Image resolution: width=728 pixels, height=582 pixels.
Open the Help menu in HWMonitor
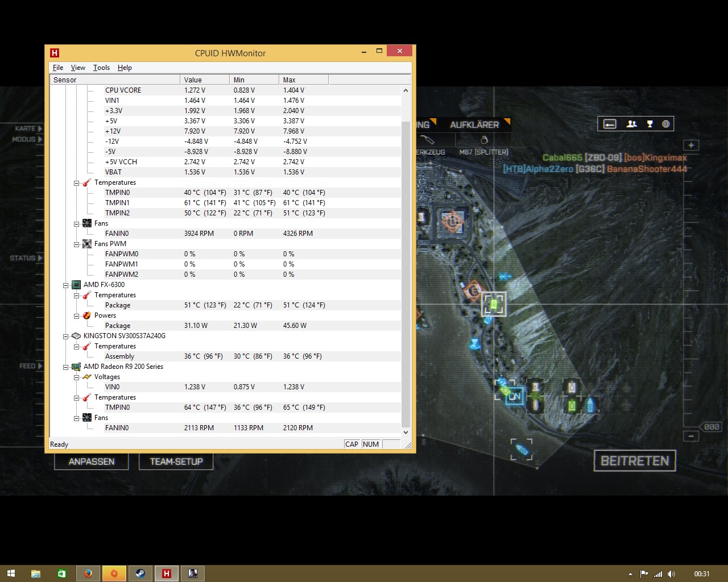[x=125, y=68]
